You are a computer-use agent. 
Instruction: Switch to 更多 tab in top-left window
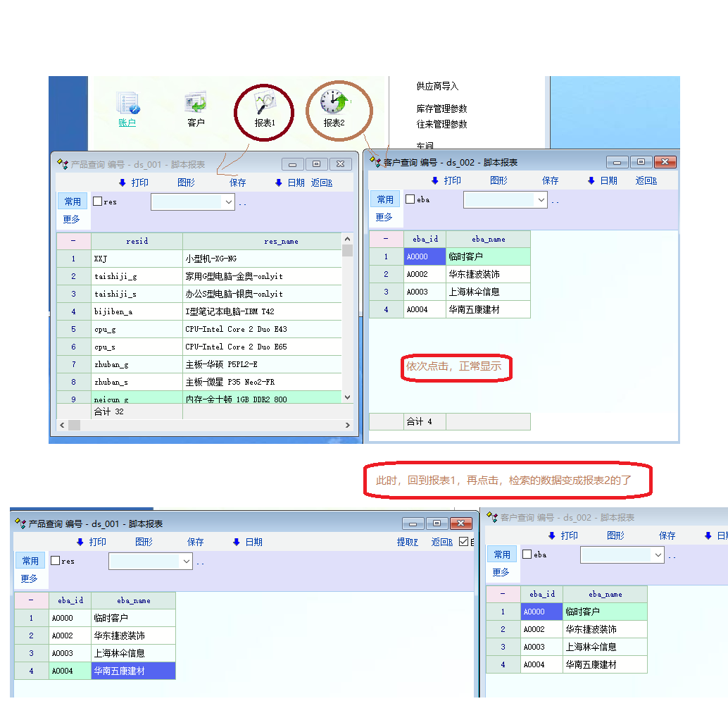[x=72, y=220]
